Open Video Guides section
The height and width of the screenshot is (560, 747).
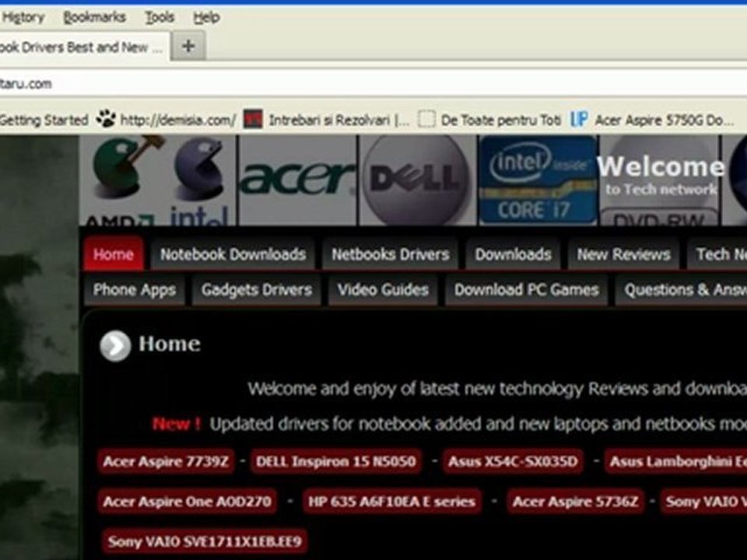tap(383, 289)
